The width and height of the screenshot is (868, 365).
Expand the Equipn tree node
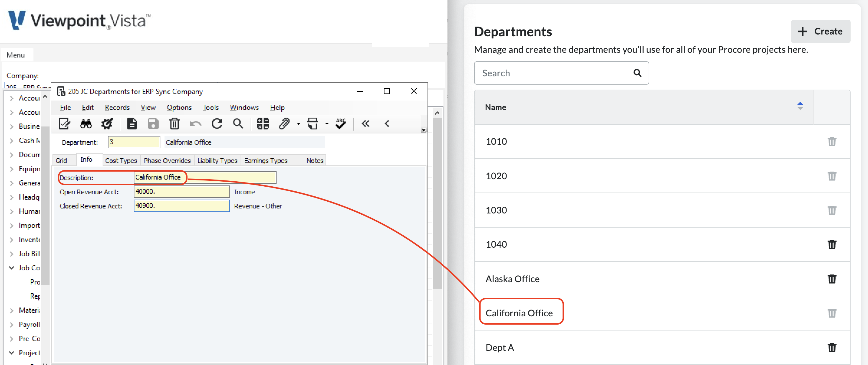coord(12,169)
